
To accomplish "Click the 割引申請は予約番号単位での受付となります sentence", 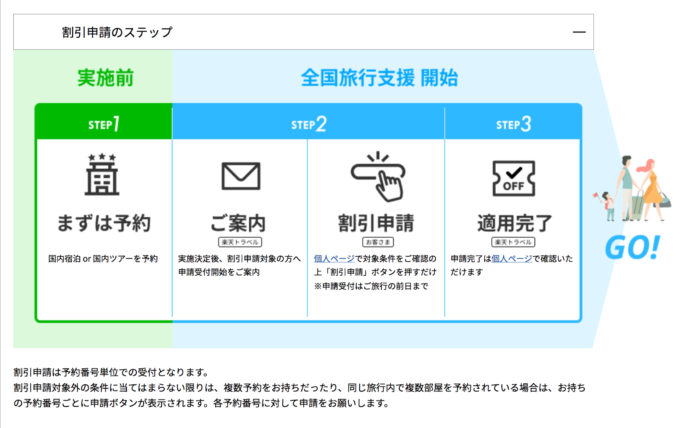I will (x=111, y=372).
